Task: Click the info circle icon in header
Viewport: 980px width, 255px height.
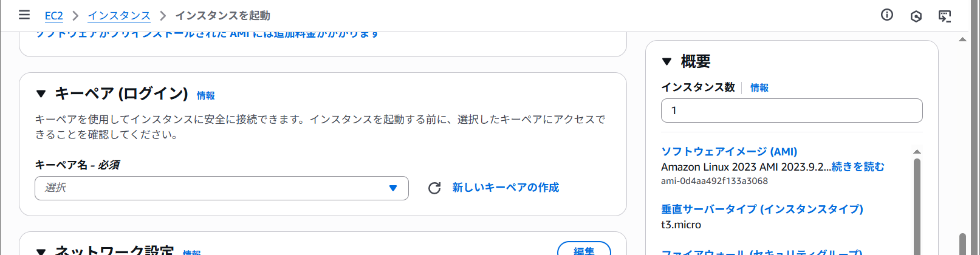Action: point(887,15)
